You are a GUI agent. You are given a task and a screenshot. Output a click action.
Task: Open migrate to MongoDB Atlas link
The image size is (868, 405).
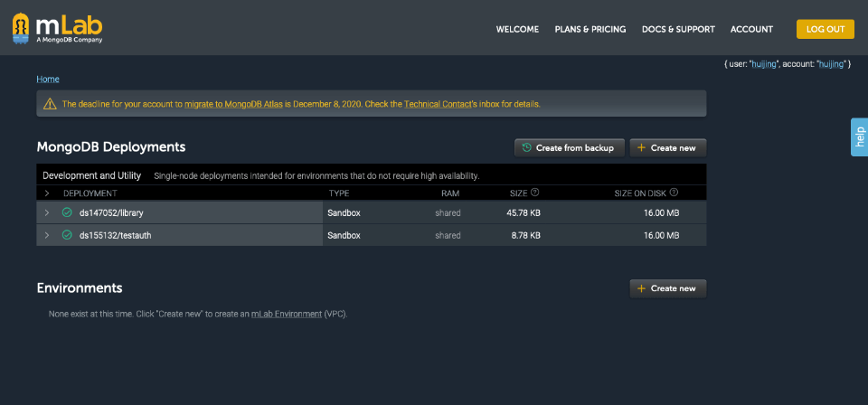click(233, 103)
